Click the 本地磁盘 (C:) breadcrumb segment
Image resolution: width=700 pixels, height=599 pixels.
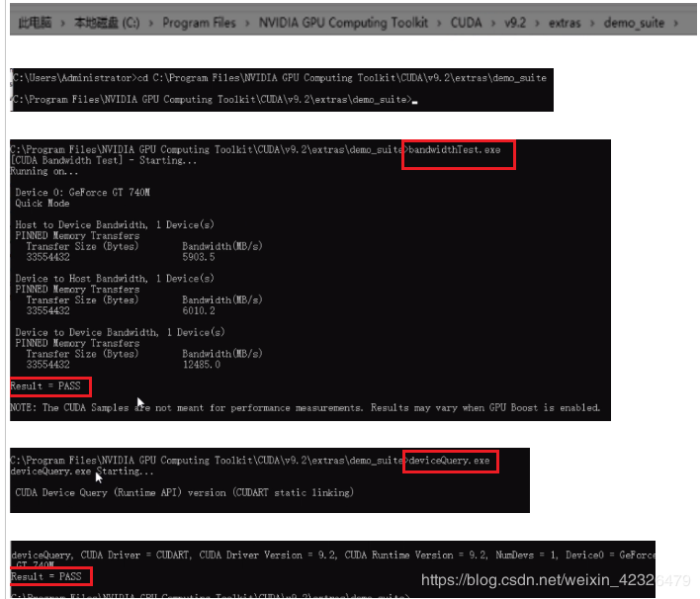tap(107, 23)
